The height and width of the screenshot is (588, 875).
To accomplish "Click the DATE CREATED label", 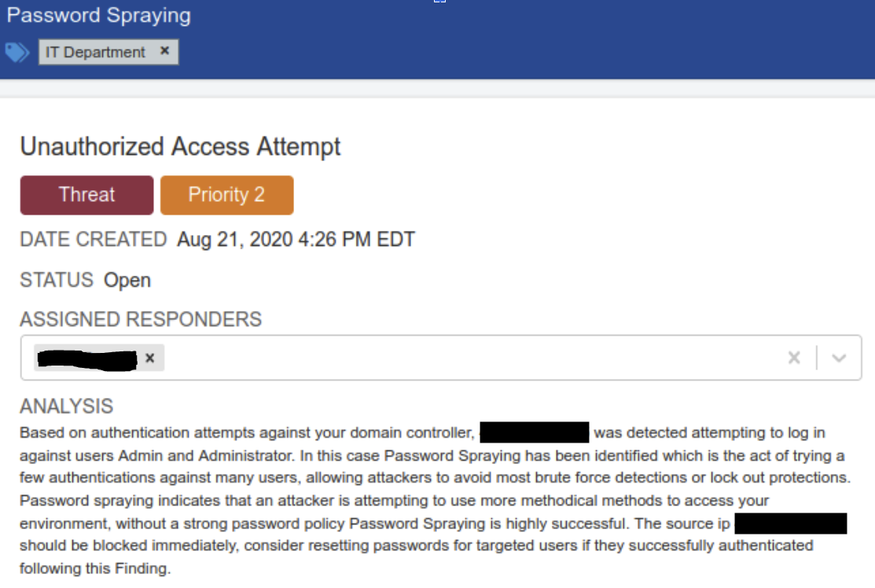I will [x=94, y=239].
